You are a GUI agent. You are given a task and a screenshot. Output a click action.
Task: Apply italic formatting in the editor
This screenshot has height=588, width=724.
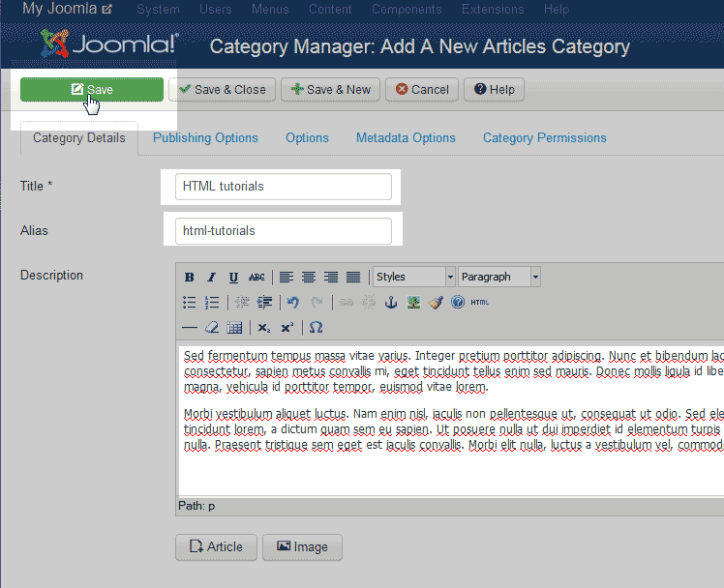pyautogui.click(x=211, y=278)
